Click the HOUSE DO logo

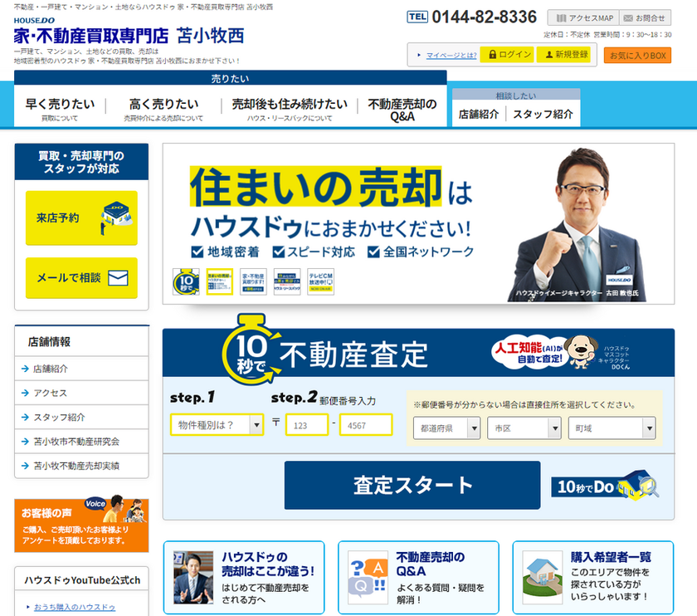tap(34, 20)
